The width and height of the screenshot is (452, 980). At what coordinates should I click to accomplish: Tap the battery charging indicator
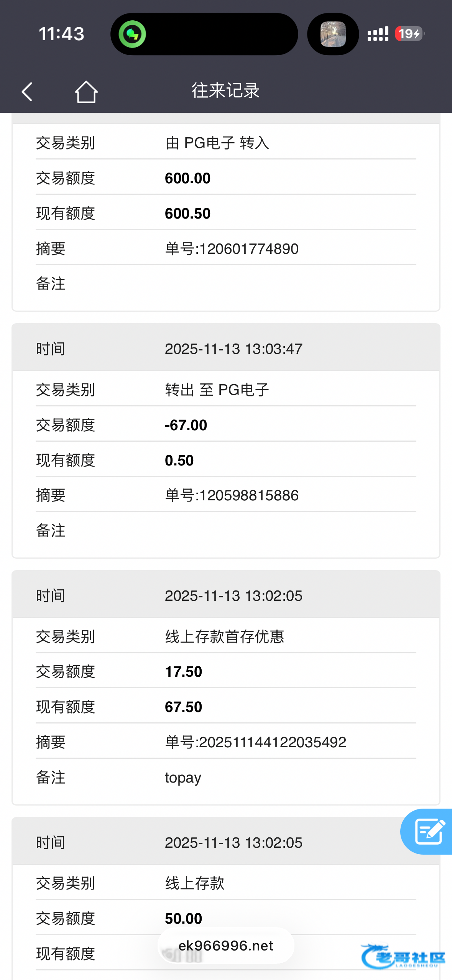pos(409,34)
